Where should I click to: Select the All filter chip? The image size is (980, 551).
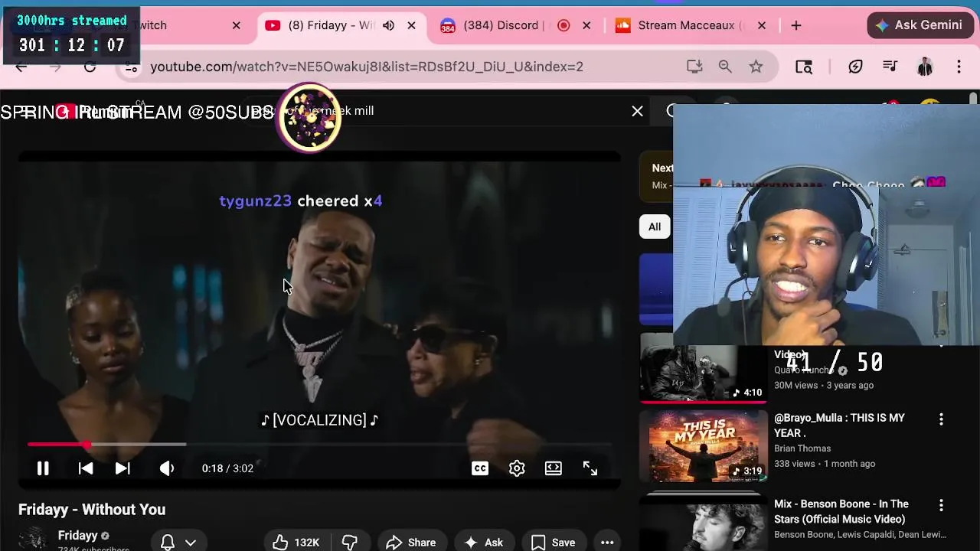point(655,227)
